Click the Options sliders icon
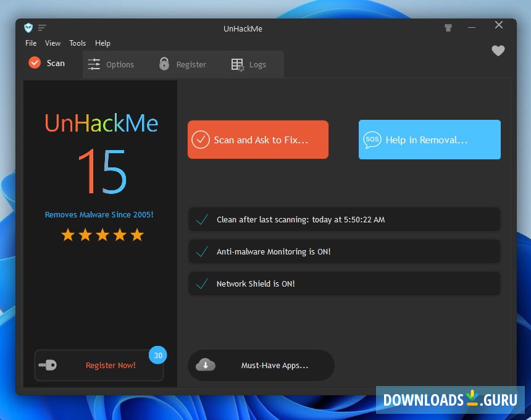 [94, 64]
